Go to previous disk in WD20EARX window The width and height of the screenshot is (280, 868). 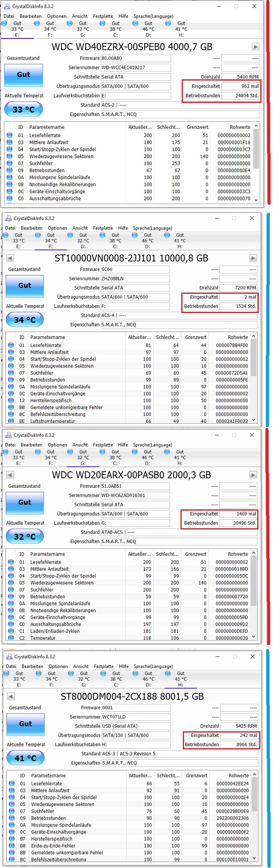[11, 475]
